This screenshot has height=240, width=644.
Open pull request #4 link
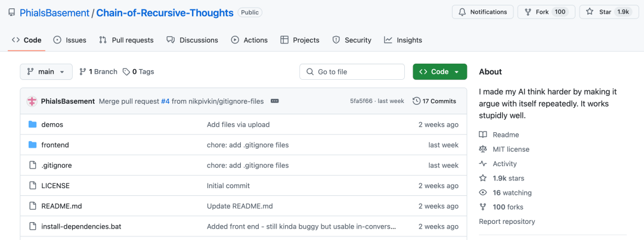[x=165, y=101]
